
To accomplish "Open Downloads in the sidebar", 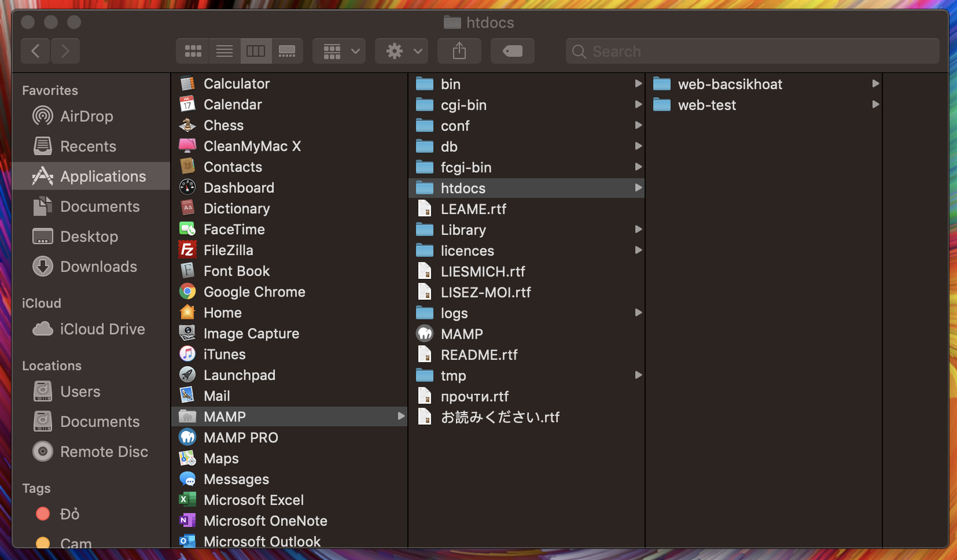I will coord(99,267).
